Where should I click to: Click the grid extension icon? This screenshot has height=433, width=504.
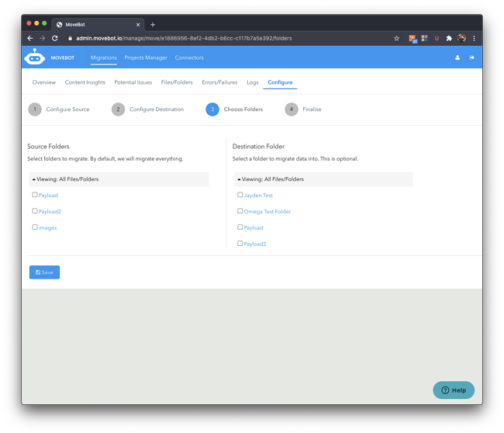425,38
